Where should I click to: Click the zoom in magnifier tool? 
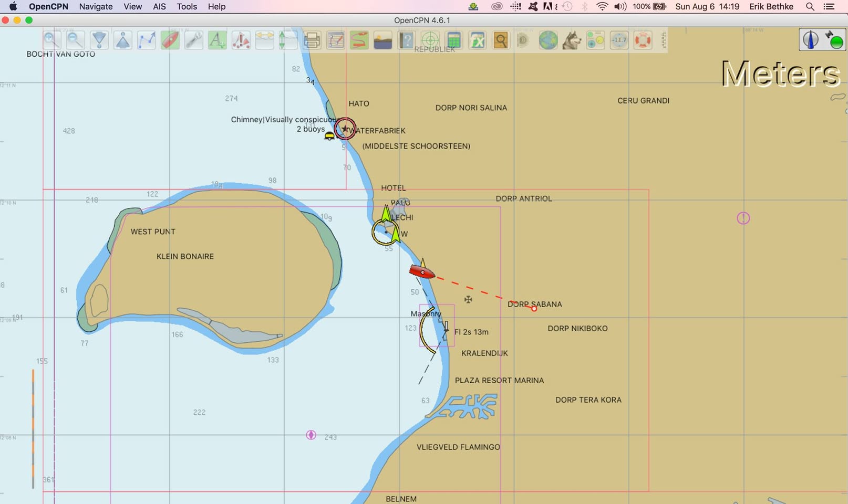pos(51,40)
